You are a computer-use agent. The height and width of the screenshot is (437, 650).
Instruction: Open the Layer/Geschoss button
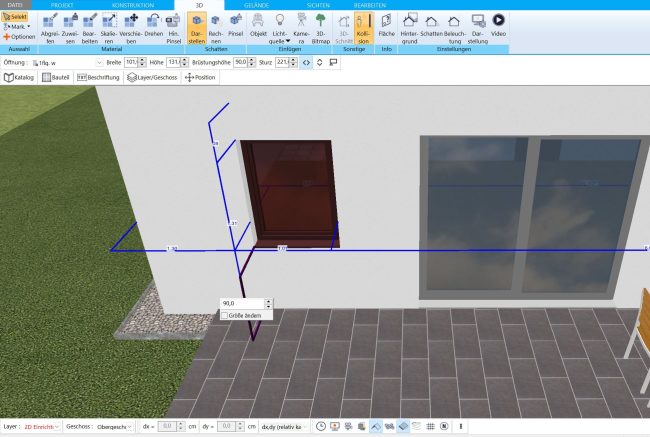pyautogui.click(x=152, y=78)
